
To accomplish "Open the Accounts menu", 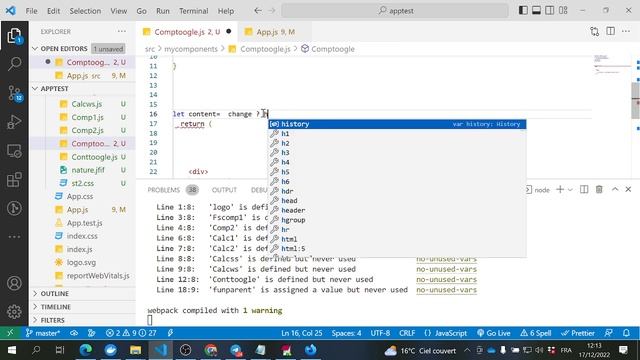I will point(14,283).
